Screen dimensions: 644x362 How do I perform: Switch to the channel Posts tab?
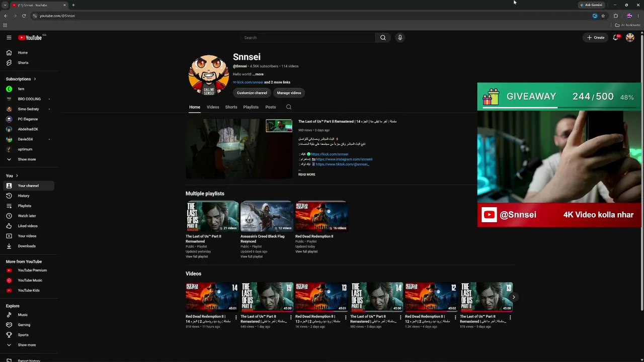pos(271,107)
